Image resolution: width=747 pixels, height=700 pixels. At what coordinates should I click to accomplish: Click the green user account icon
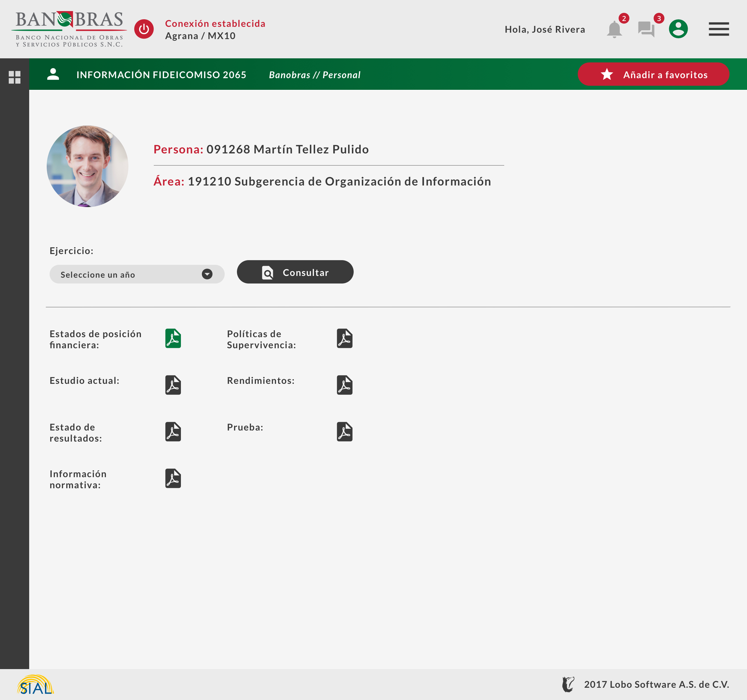click(678, 29)
